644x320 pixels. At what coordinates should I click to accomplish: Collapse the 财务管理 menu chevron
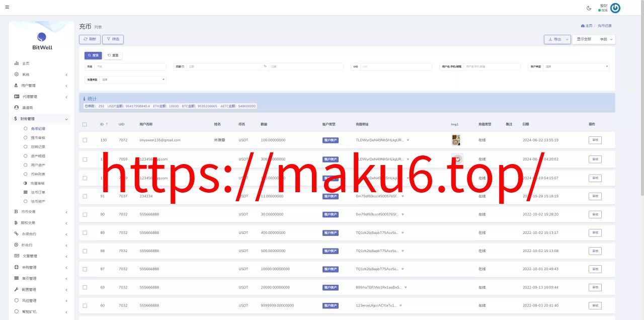pyautogui.click(x=66, y=119)
